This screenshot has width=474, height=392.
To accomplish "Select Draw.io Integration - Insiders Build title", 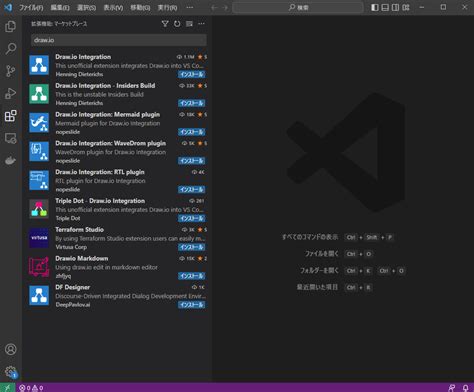I will pos(105,86).
